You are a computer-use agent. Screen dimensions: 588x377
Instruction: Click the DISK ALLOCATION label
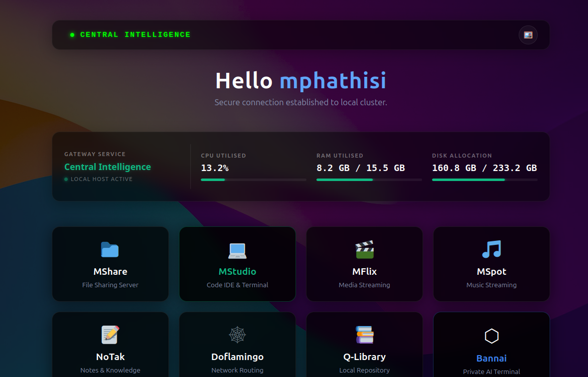pos(462,156)
